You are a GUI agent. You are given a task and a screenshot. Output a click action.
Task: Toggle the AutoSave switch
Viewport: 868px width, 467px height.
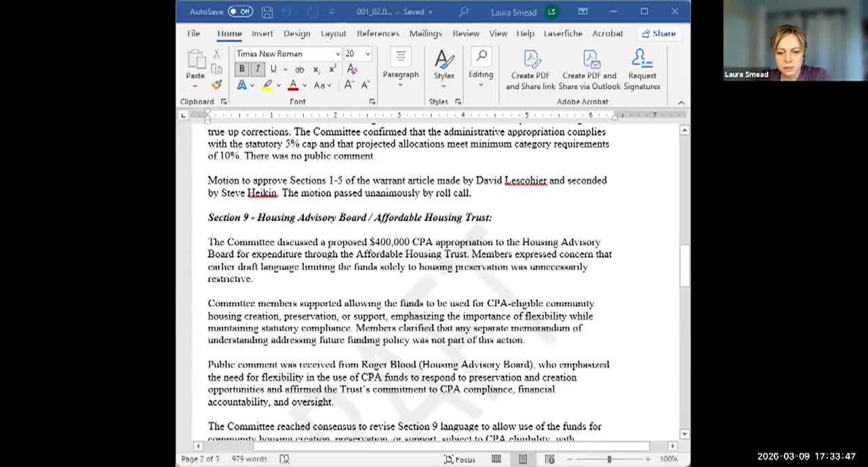pyautogui.click(x=240, y=12)
